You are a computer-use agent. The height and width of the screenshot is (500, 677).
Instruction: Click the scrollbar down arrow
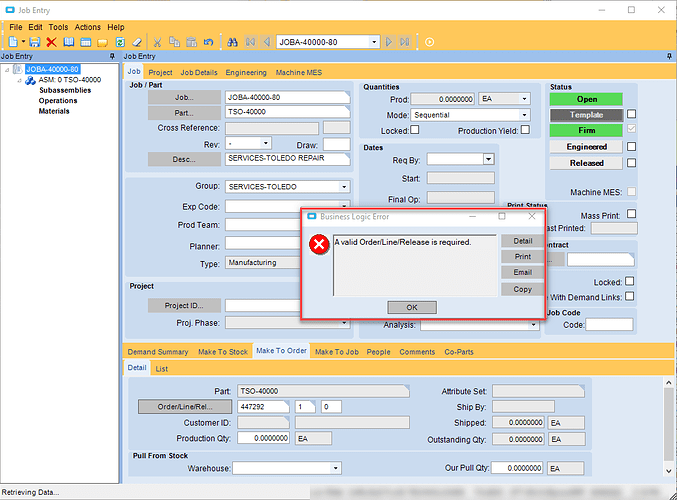(x=668, y=471)
